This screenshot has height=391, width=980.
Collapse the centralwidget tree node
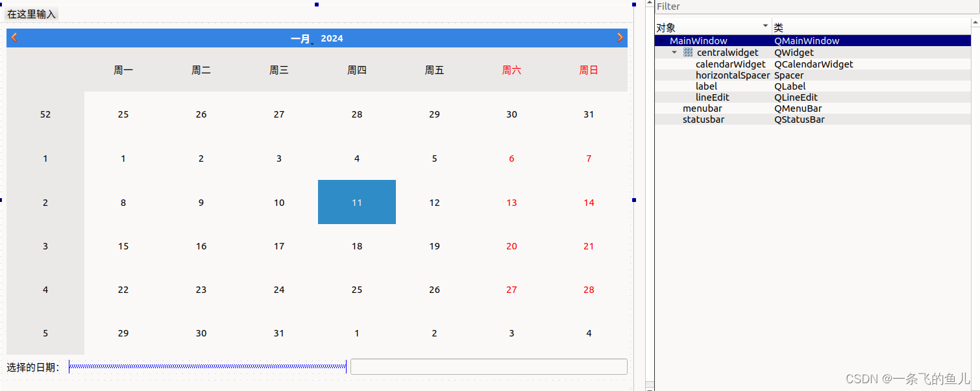[x=674, y=53]
